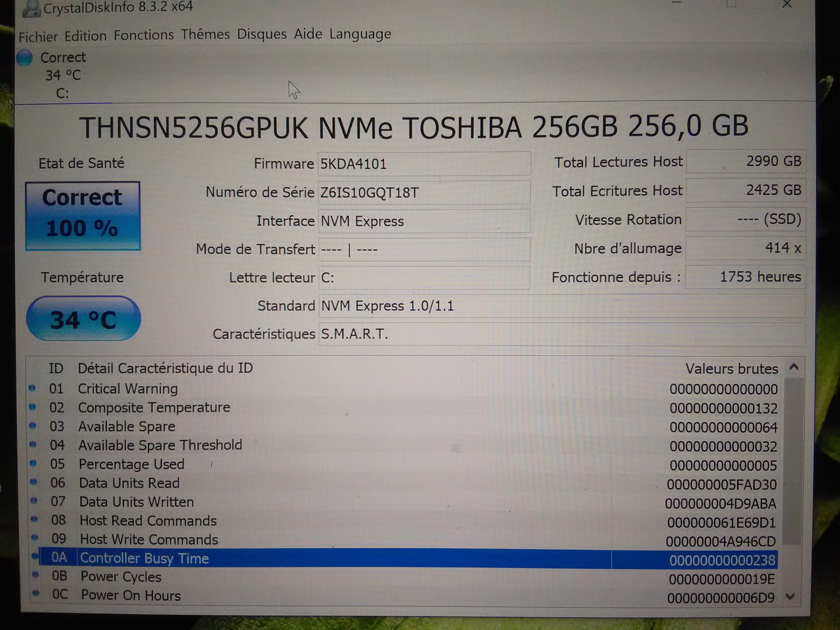The height and width of the screenshot is (630, 840).
Task: Click status dot beside Percentage Used
Action: (x=33, y=463)
